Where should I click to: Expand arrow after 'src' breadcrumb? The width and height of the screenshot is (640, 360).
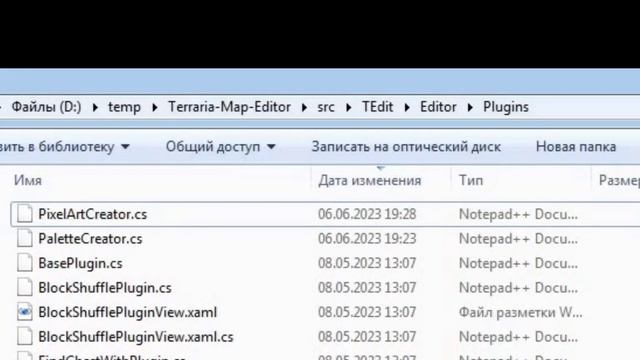[x=349, y=107]
